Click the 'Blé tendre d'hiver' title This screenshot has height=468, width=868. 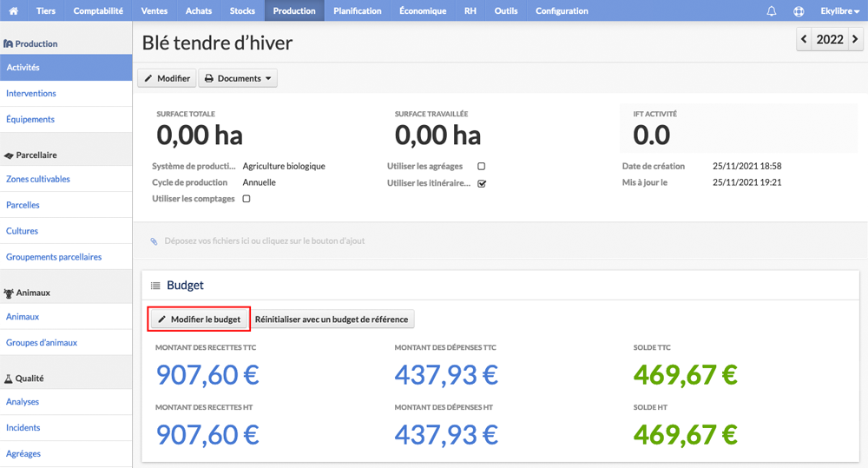click(x=217, y=43)
